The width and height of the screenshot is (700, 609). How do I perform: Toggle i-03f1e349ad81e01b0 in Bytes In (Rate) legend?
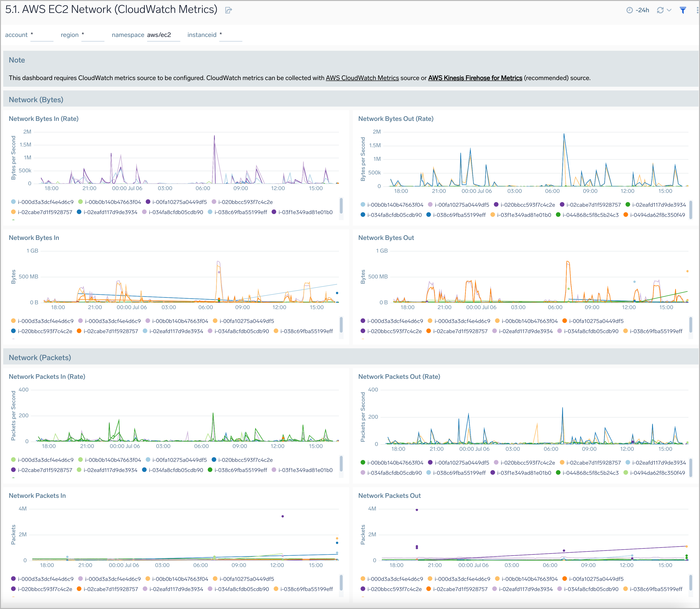pyautogui.click(x=302, y=212)
